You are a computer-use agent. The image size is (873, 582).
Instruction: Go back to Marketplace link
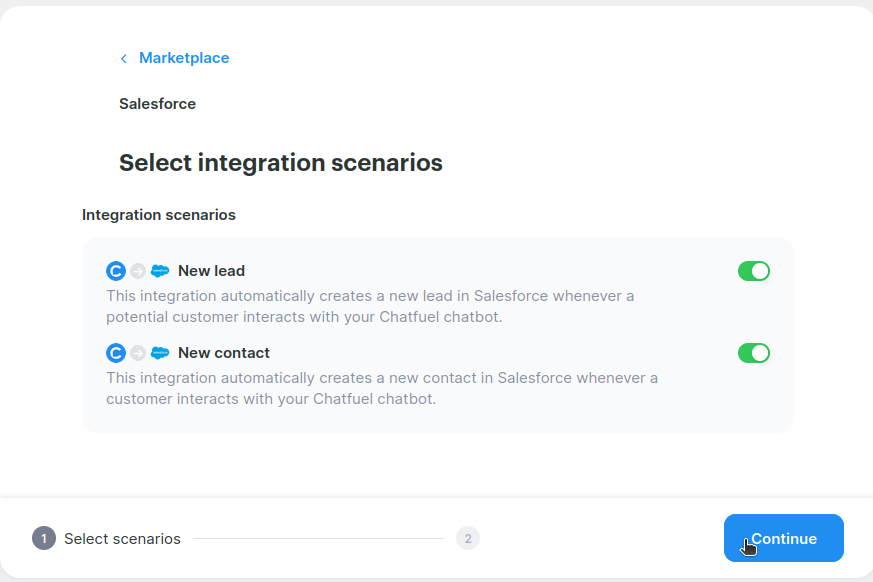coord(184,58)
